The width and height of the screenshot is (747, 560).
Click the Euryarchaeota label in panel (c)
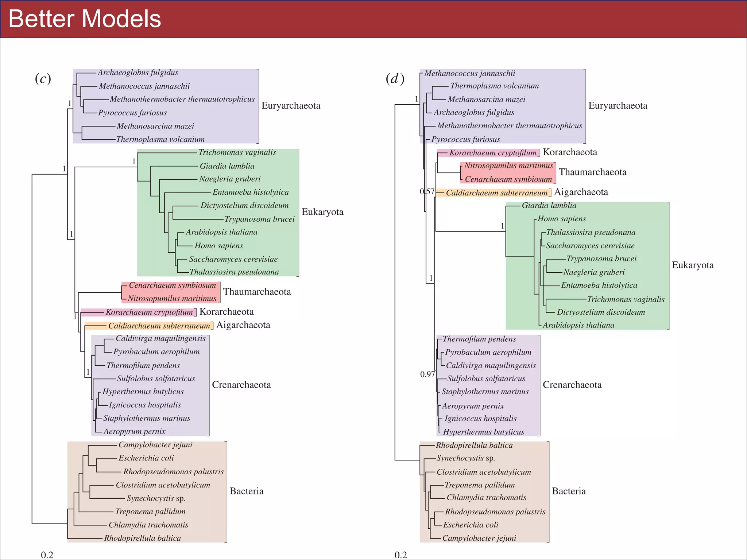pyautogui.click(x=291, y=106)
